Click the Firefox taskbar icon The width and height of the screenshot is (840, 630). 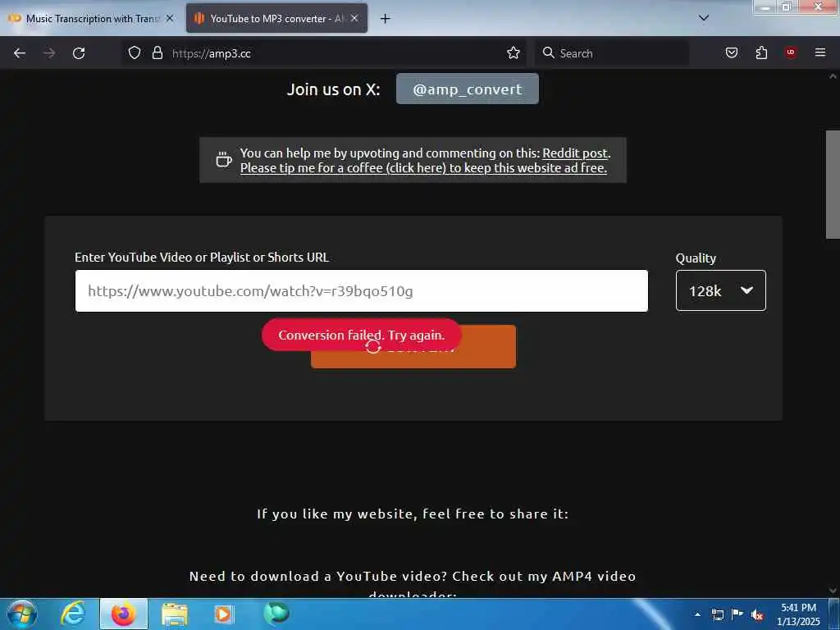124,614
